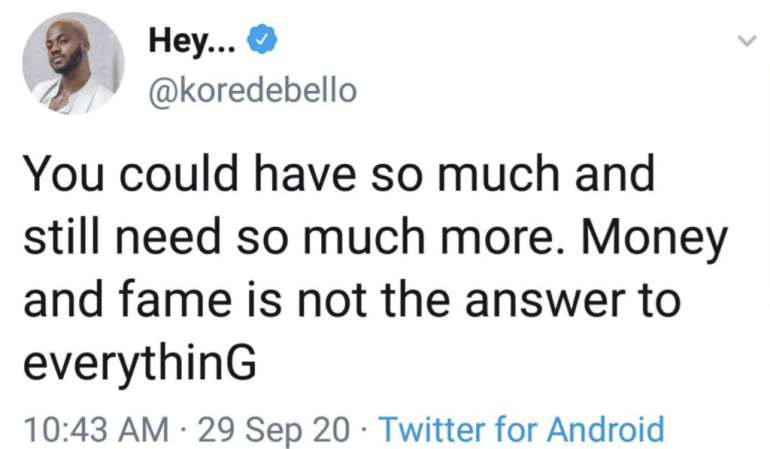Viewport: 770px width, 449px height.
Task: Click the "29 Sep 20" date
Action: (276, 430)
